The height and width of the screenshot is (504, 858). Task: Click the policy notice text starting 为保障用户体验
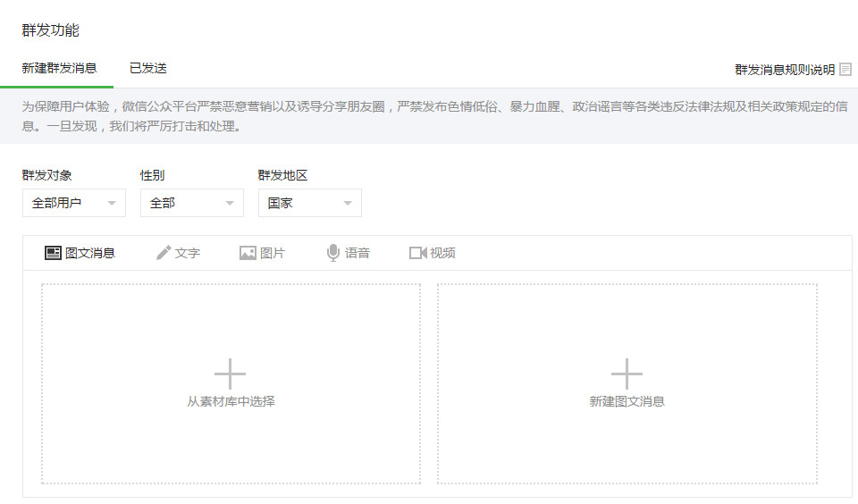tap(434, 116)
